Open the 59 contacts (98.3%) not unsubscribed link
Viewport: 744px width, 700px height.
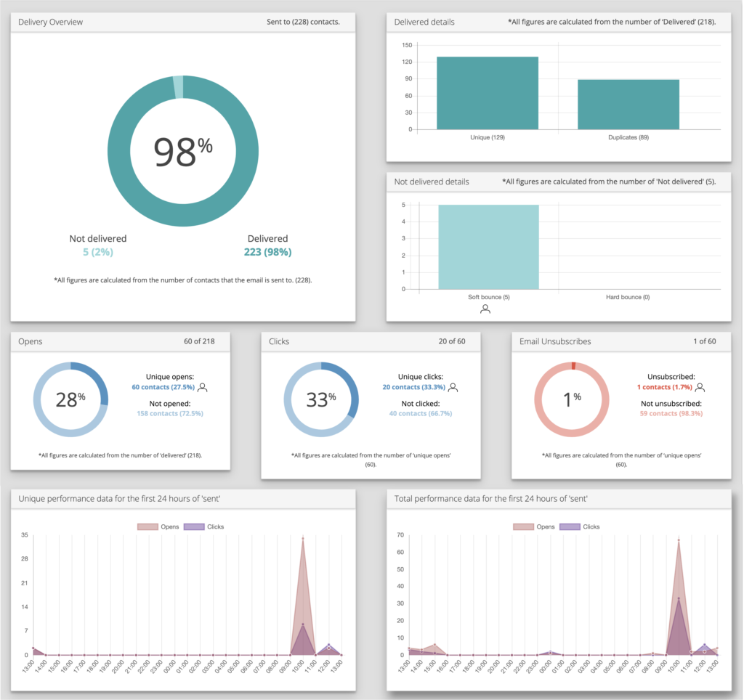click(x=671, y=414)
